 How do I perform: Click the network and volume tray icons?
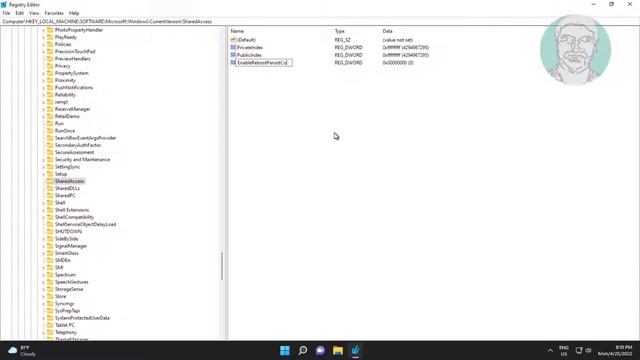[x=584, y=351]
